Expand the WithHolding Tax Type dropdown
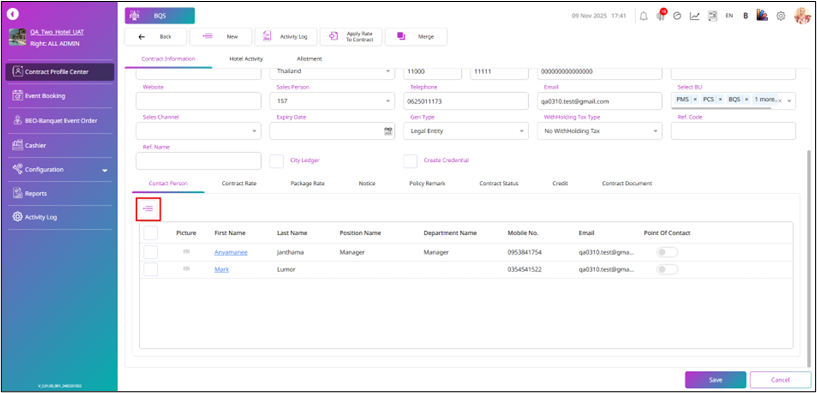Screen dimensions: 817x393 point(600,131)
